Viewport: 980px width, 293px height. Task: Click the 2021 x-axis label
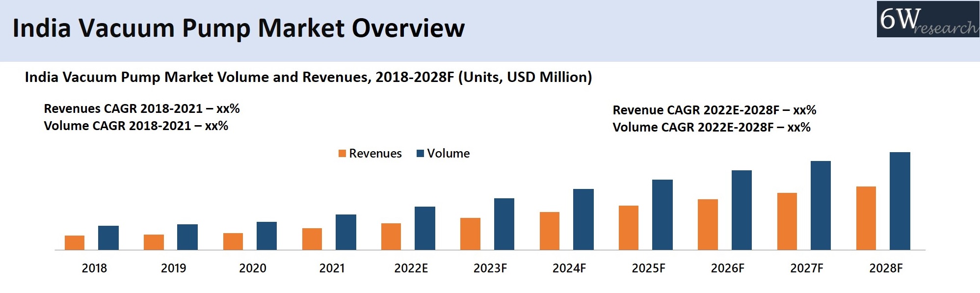point(332,268)
